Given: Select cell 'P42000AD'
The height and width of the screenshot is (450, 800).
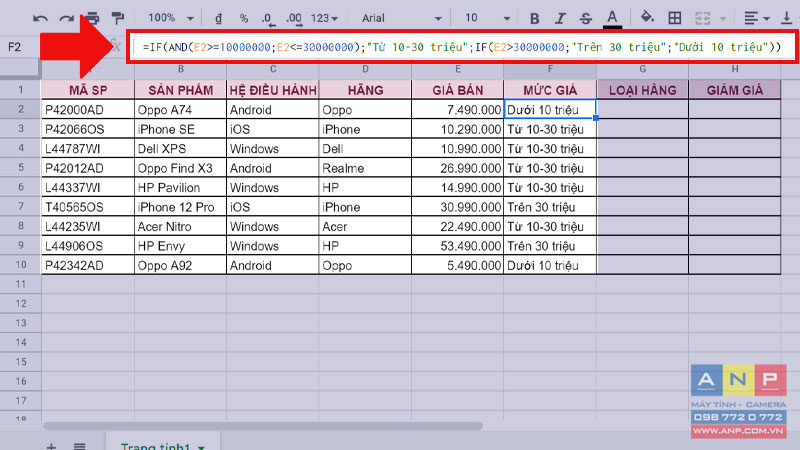Looking at the screenshot, I should click(x=88, y=110).
